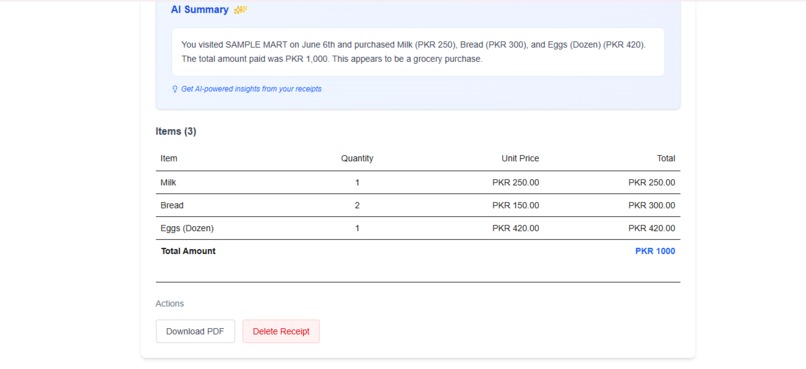Click the Total column header

[666, 158]
